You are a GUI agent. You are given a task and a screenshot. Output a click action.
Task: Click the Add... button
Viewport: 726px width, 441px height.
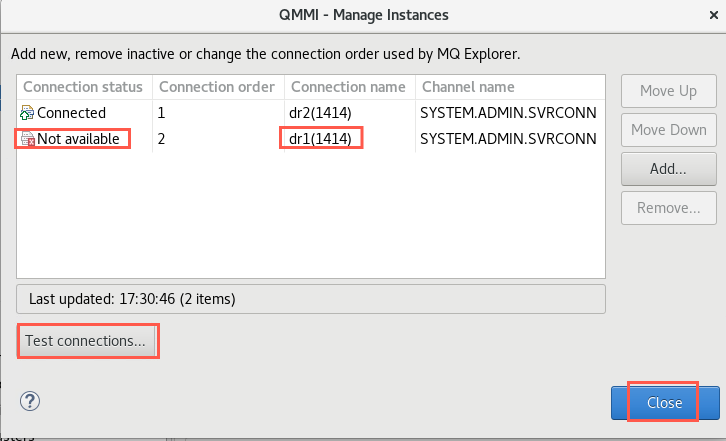click(x=669, y=169)
